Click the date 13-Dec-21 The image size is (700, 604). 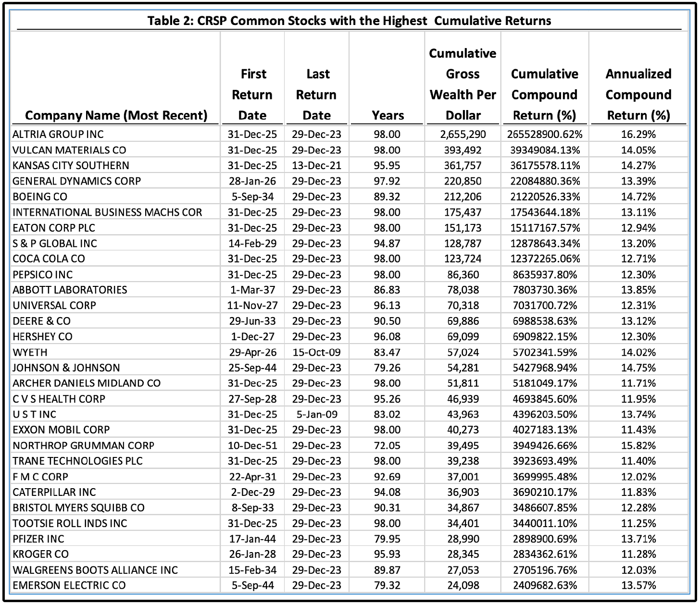tap(316, 165)
